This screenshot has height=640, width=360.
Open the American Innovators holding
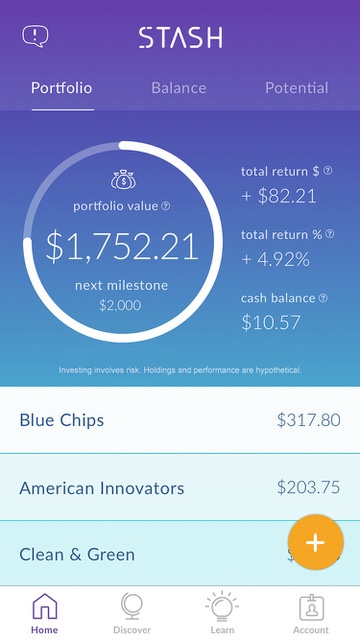click(180, 487)
